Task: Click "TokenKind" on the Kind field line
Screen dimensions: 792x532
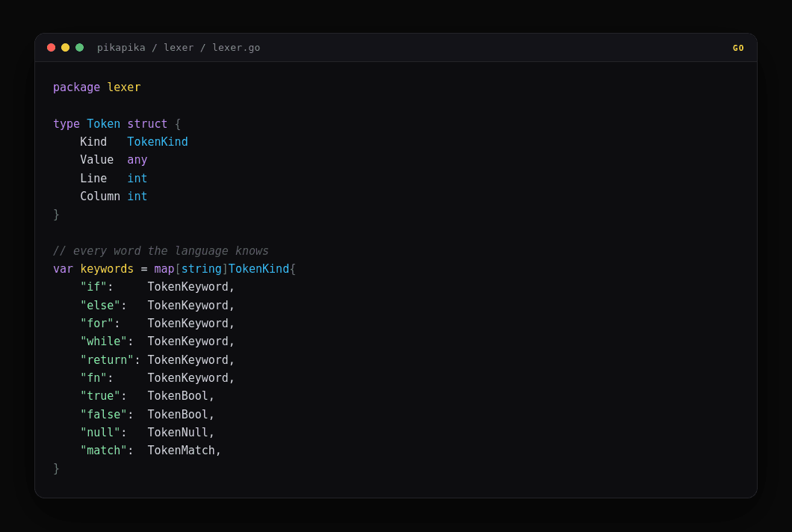Action: tap(158, 142)
